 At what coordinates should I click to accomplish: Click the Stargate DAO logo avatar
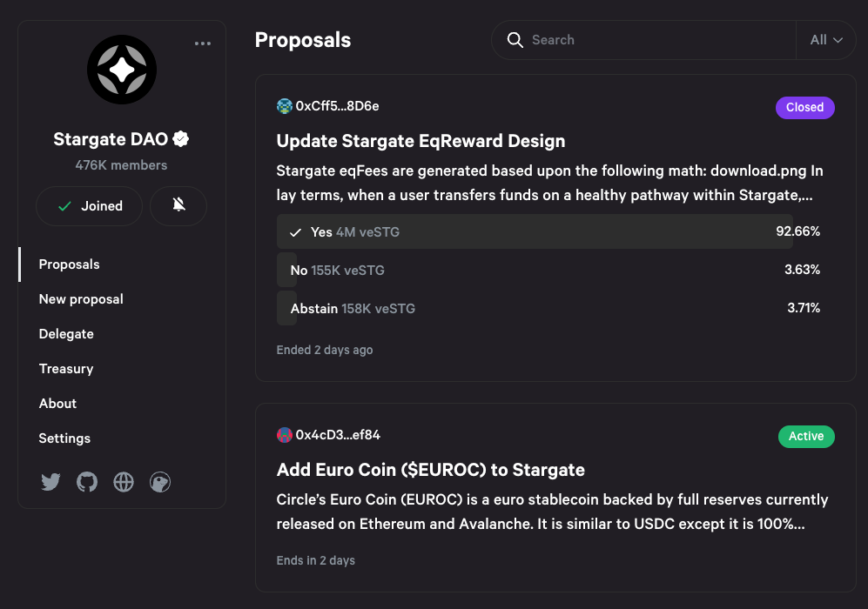tap(122, 70)
